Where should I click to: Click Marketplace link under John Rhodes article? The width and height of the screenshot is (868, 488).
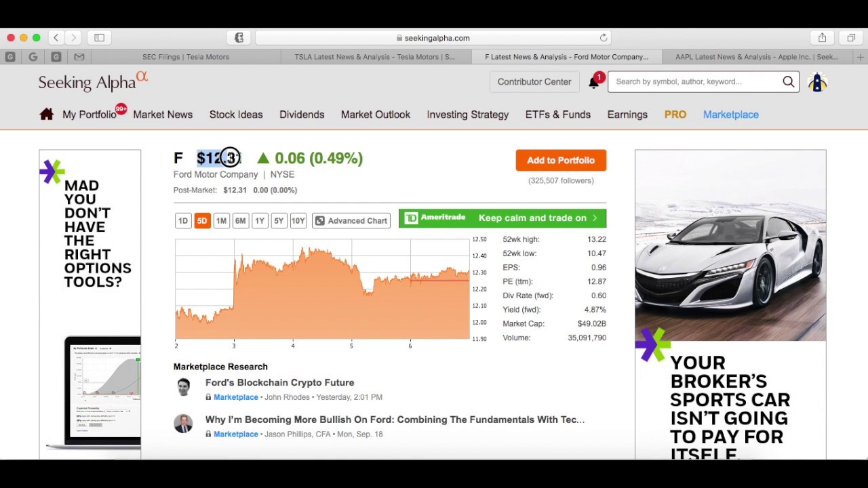tap(236, 397)
